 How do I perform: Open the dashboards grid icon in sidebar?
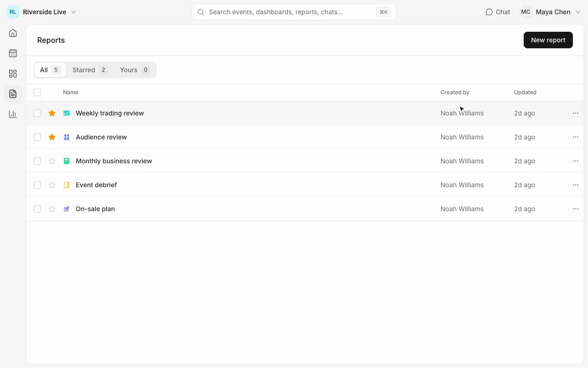pyautogui.click(x=13, y=74)
